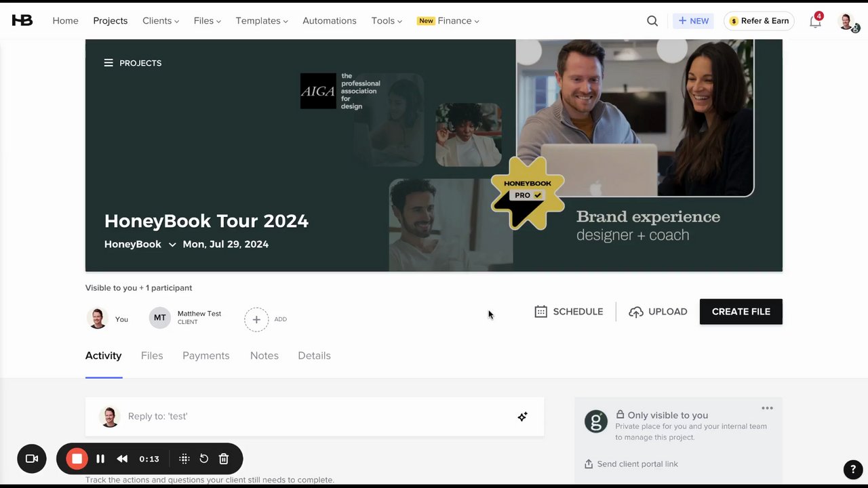The height and width of the screenshot is (488, 868).
Task: Add a participant with the plus circle
Action: 256,319
